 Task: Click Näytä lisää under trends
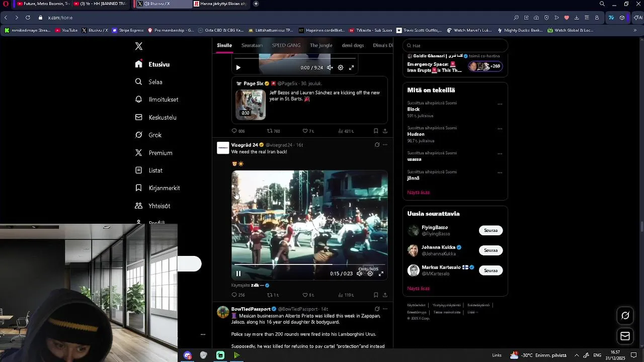[418, 193]
